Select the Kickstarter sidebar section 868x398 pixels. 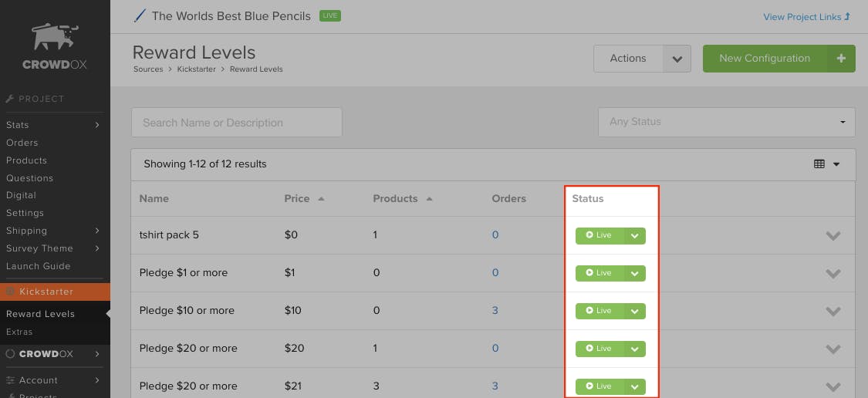55,292
